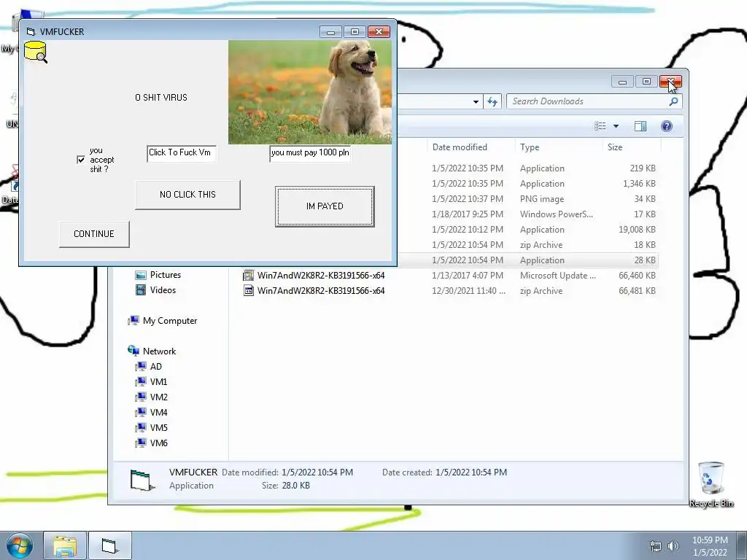Click the refresh button beside address bar
Image resolution: width=747 pixels, height=560 pixels.
coord(492,101)
